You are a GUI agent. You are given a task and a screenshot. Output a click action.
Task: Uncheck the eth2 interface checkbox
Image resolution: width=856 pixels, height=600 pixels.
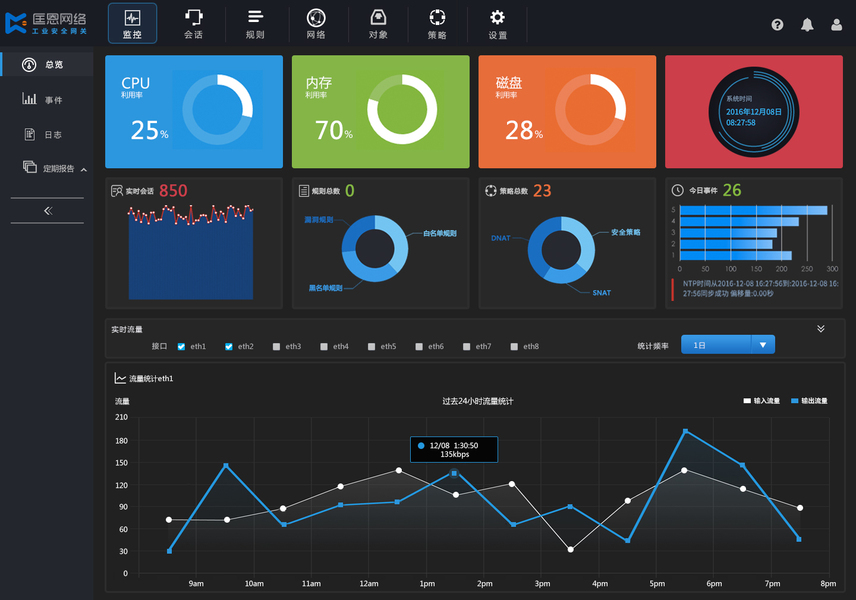pyautogui.click(x=229, y=347)
